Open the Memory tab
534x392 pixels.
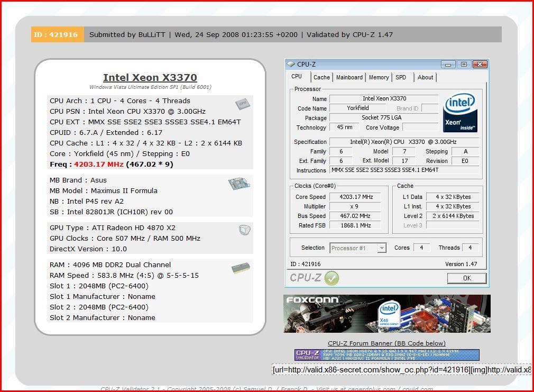(x=379, y=77)
